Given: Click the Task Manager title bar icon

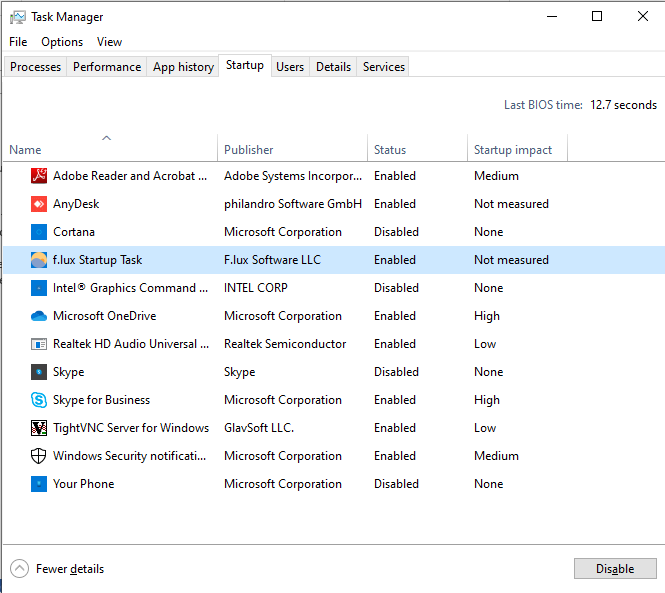Looking at the screenshot, I should 18,17.
